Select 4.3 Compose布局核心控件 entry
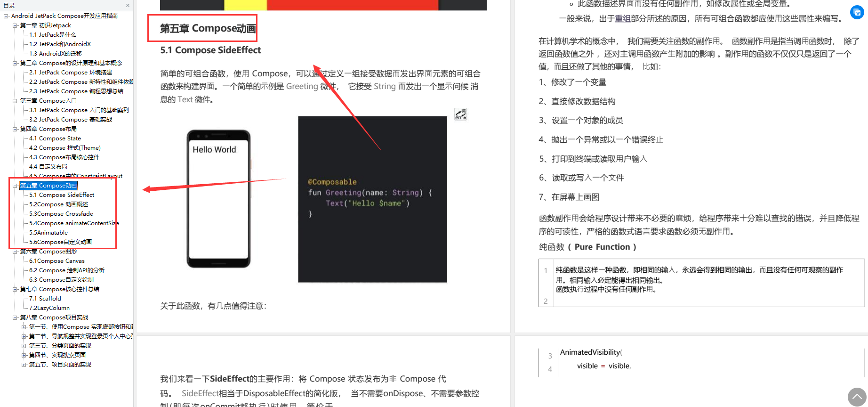This screenshot has width=868, height=407. coord(64,157)
